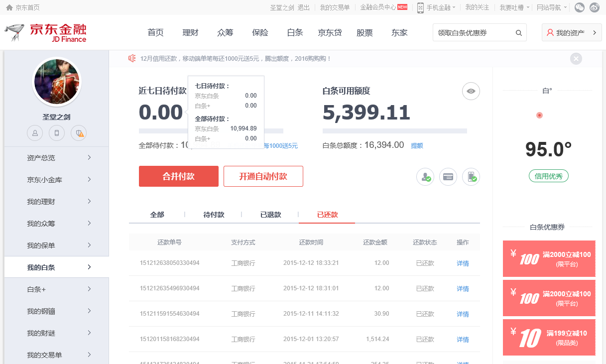This screenshot has height=364, width=606.
Task: Open 白条 in main navigation
Action: 295,33
